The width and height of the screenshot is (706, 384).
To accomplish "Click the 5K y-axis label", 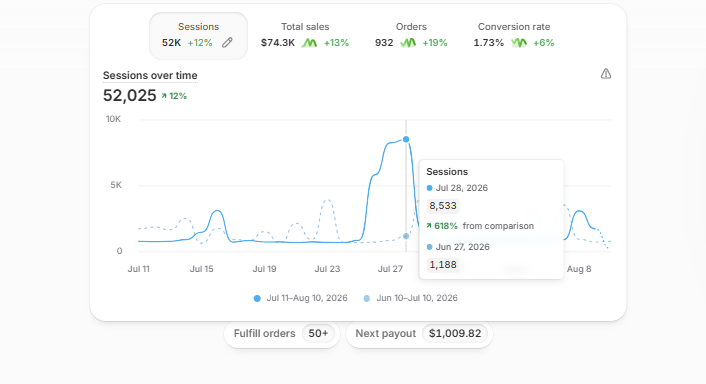I will click(x=116, y=185).
